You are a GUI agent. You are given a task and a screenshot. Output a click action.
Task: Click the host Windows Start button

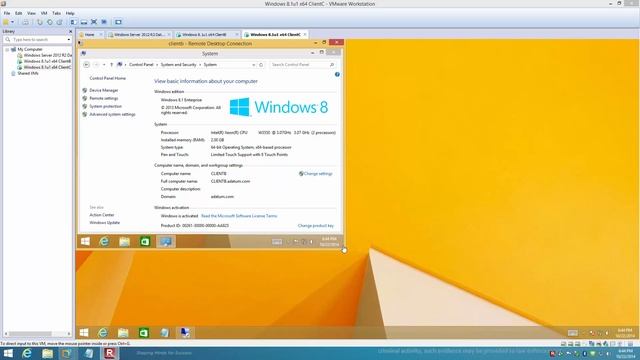point(8,353)
